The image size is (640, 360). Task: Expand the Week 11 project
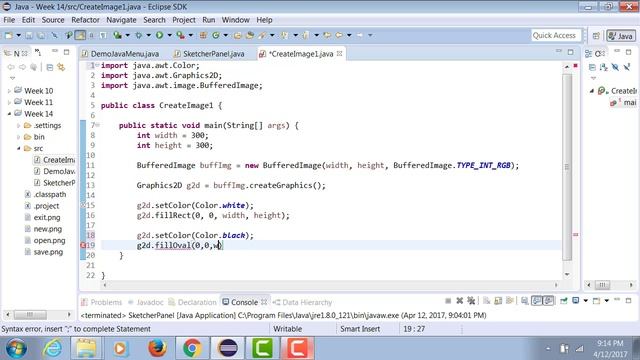pyautogui.click(x=9, y=102)
